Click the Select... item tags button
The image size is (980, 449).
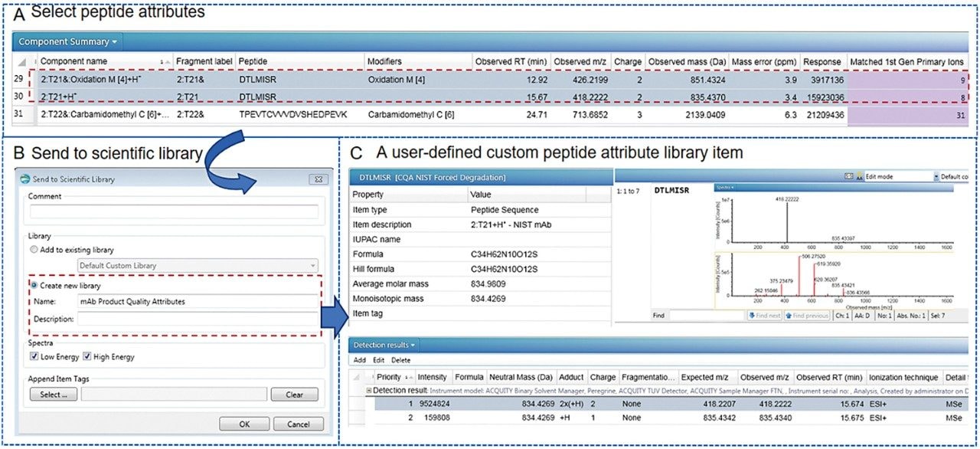pos(53,395)
